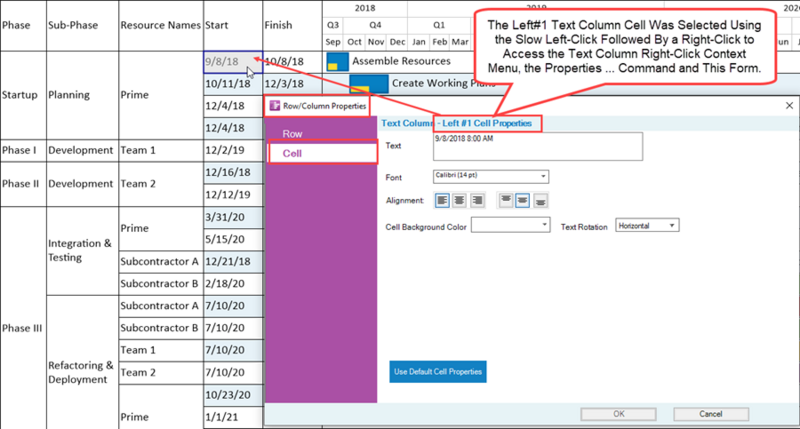The width and height of the screenshot is (800, 429).
Task: Close the Row/Column Properties dialog
Action: (789, 106)
